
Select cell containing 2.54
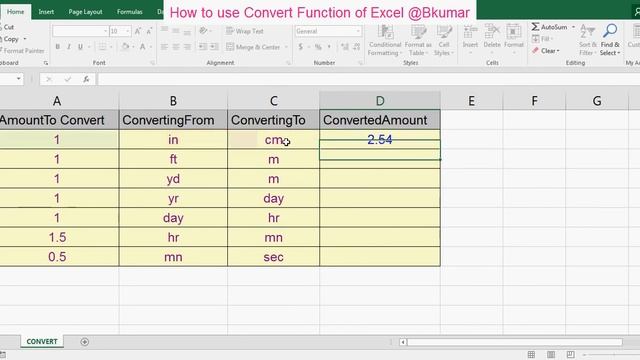[380, 140]
